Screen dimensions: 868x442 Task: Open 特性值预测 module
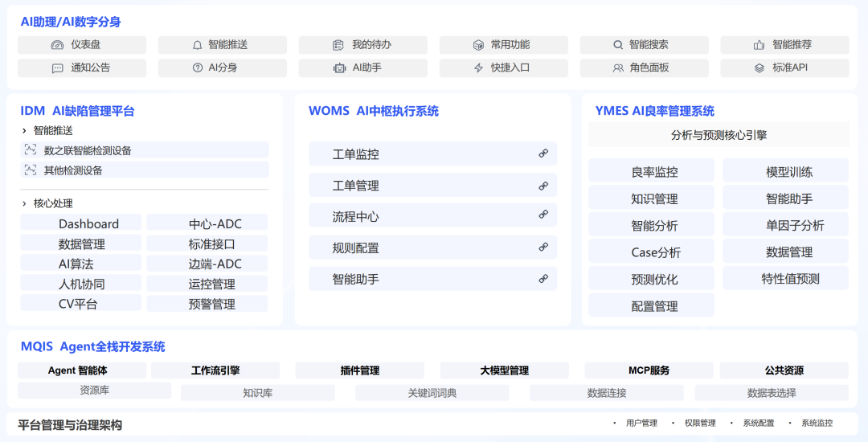[x=785, y=278]
